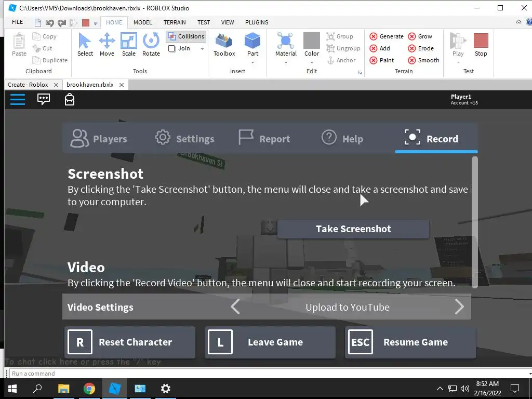Open the Edit group dialog launcher

click(360, 72)
